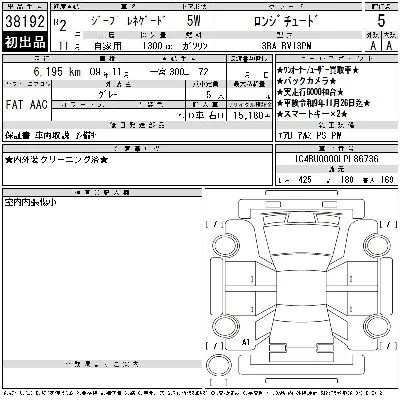
Task: Click the ★スマートキー×2★ sales point
Action: click(x=312, y=114)
